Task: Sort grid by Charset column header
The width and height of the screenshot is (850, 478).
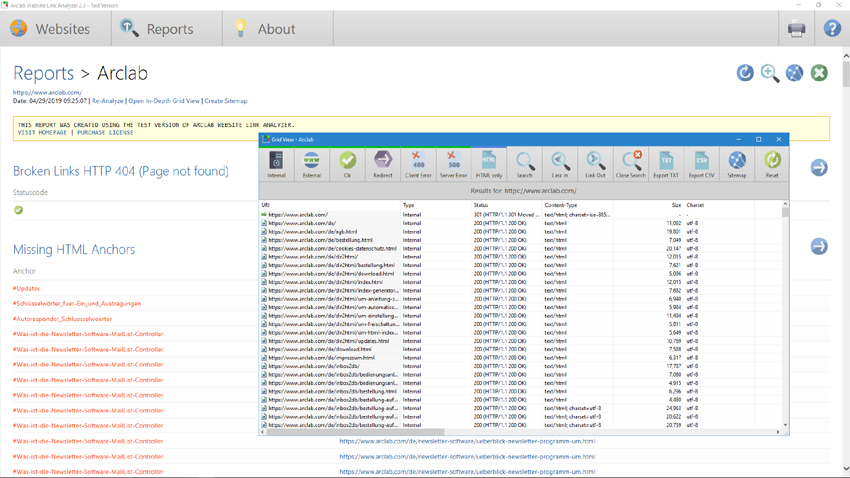Action: [x=719, y=205]
